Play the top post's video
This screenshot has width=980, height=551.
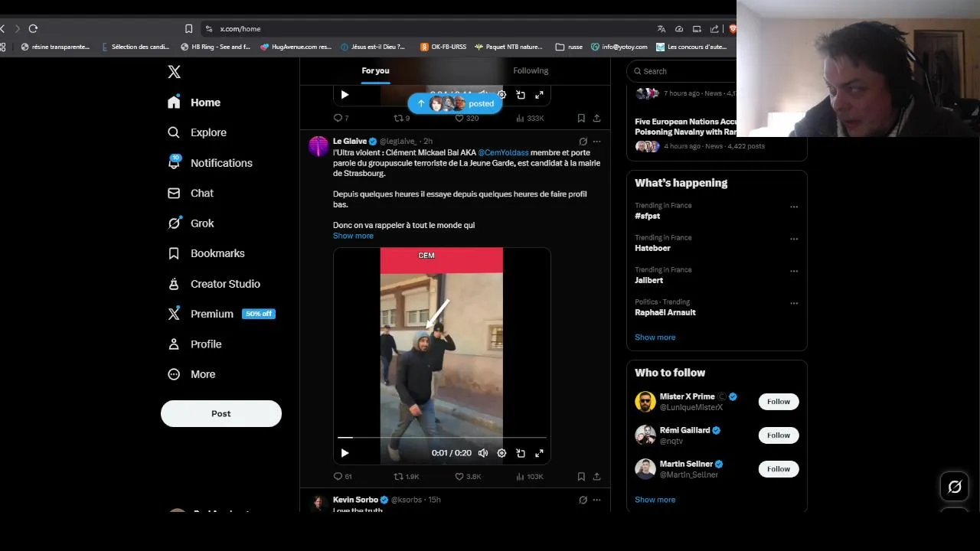(345, 95)
